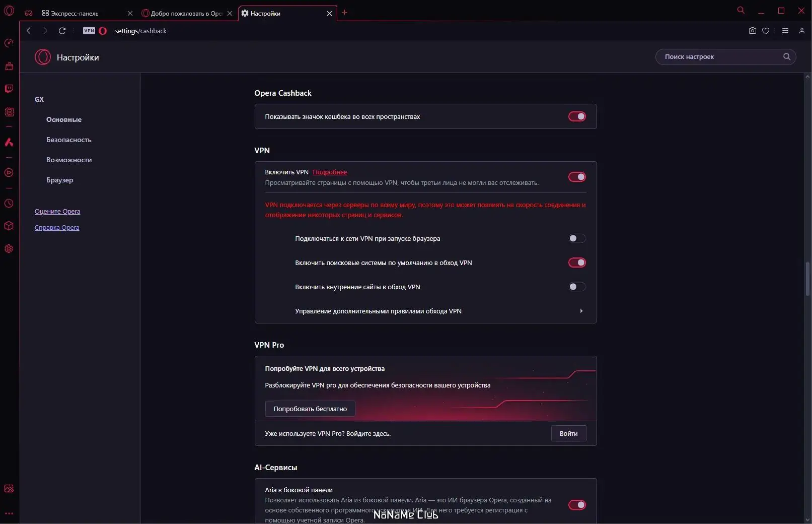This screenshot has width=812, height=524.
Task: Toggle cashback icon display in all workspaces
Action: 577,116
